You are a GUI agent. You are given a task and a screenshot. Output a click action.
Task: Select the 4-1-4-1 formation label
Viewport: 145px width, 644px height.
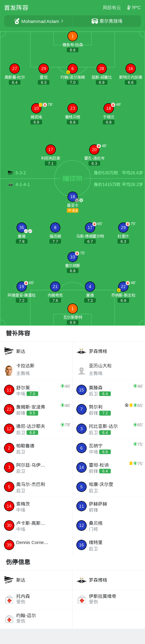(23, 184)
